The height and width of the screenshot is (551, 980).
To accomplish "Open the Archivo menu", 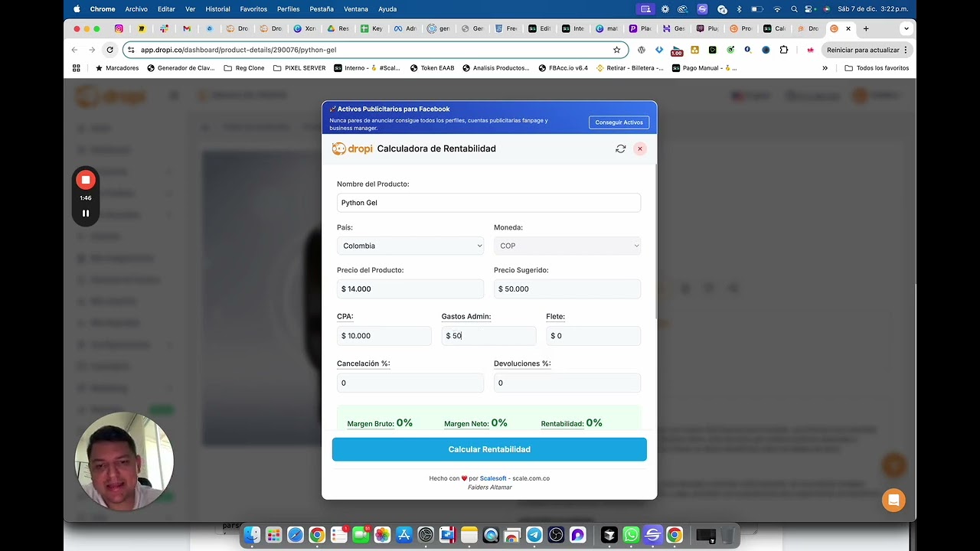I will (x=136, y=9).
